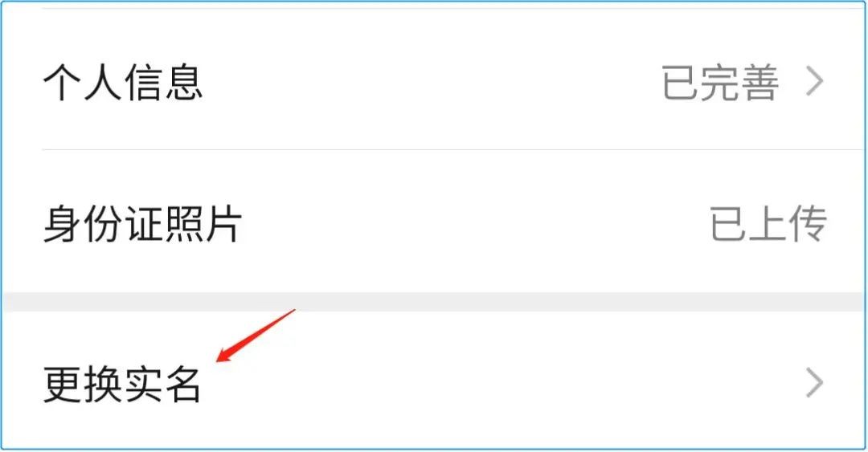
Task: Tap blank middle of 更换实名 row
Action: tap(498, 383)
